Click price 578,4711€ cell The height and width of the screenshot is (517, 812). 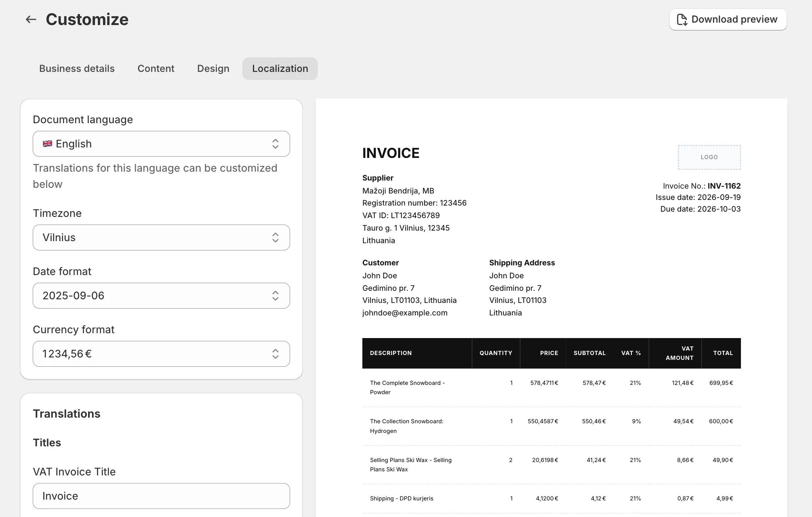[544, 383]
